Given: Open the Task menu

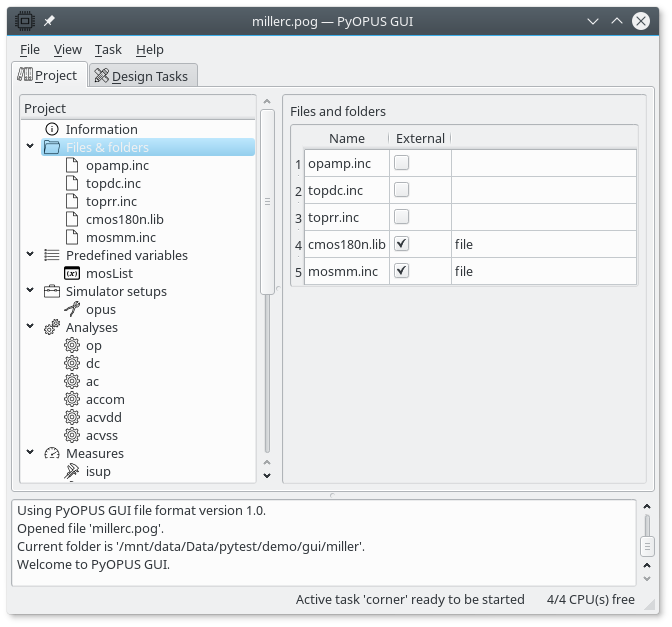Looking at the screenshot, I should pyautogui.click(x=108, y=49).
